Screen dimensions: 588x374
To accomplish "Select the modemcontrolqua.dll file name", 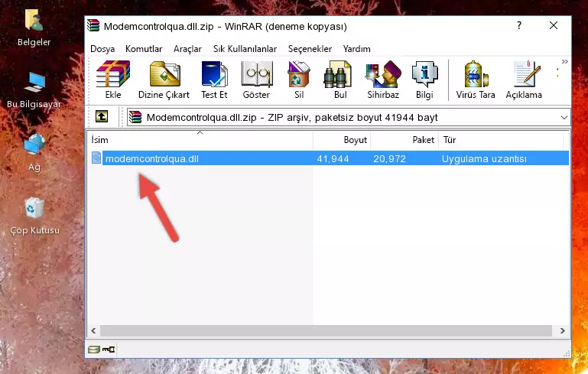I will point(152,158).
